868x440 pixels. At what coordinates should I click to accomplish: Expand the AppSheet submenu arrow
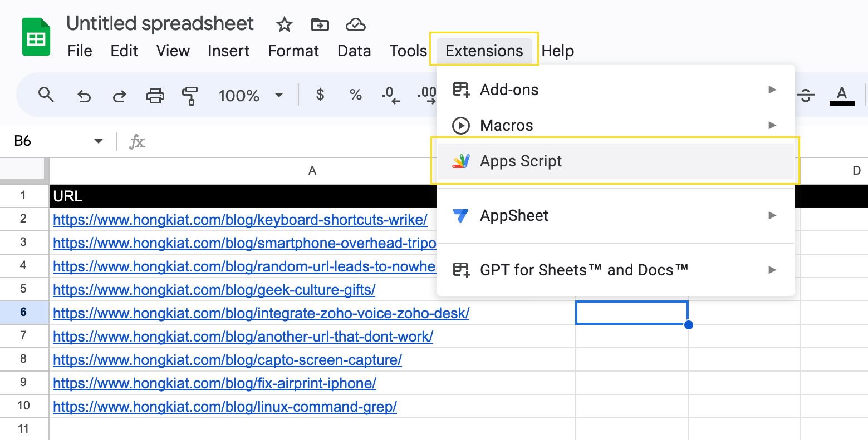pos(772,215)
